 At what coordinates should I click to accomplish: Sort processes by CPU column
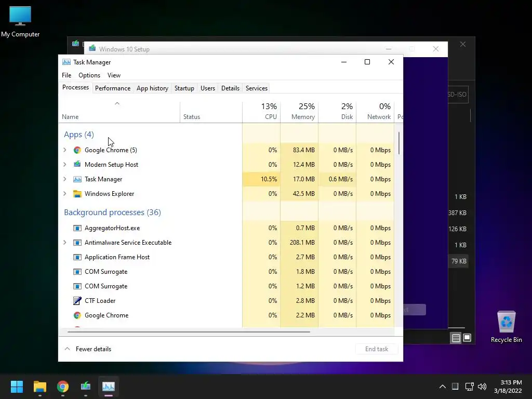[262, 112]
